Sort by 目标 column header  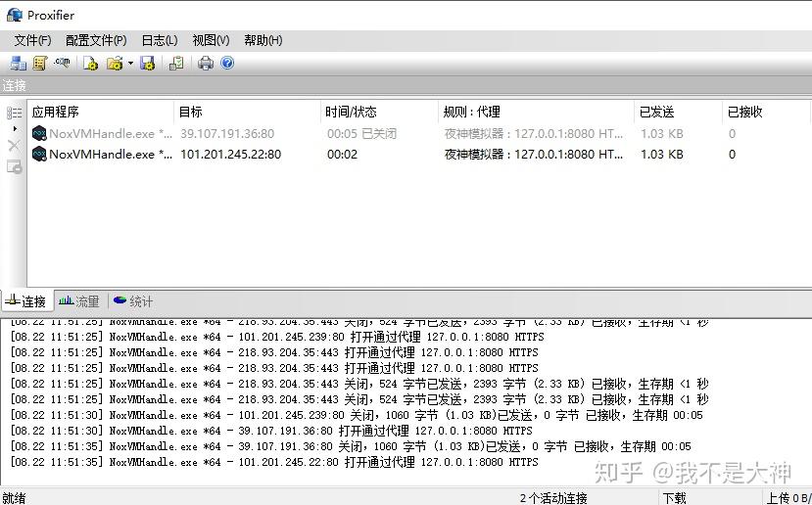click(248, 112)
